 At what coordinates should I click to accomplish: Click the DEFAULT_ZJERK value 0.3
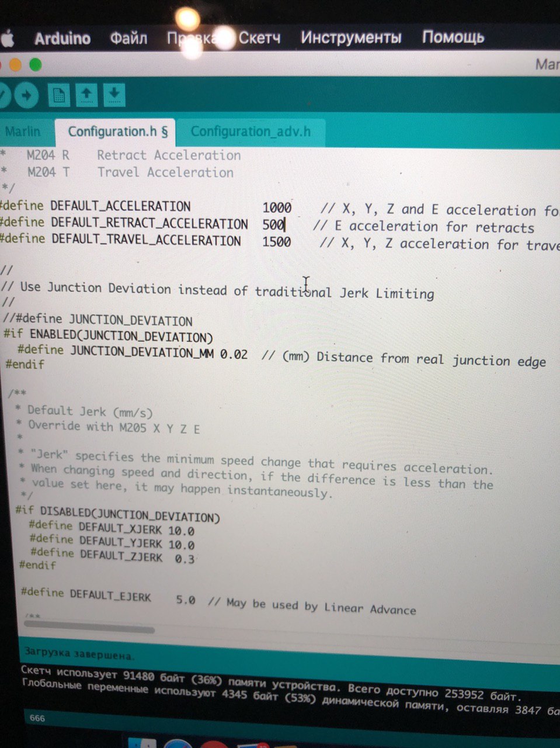coord(185,559)
